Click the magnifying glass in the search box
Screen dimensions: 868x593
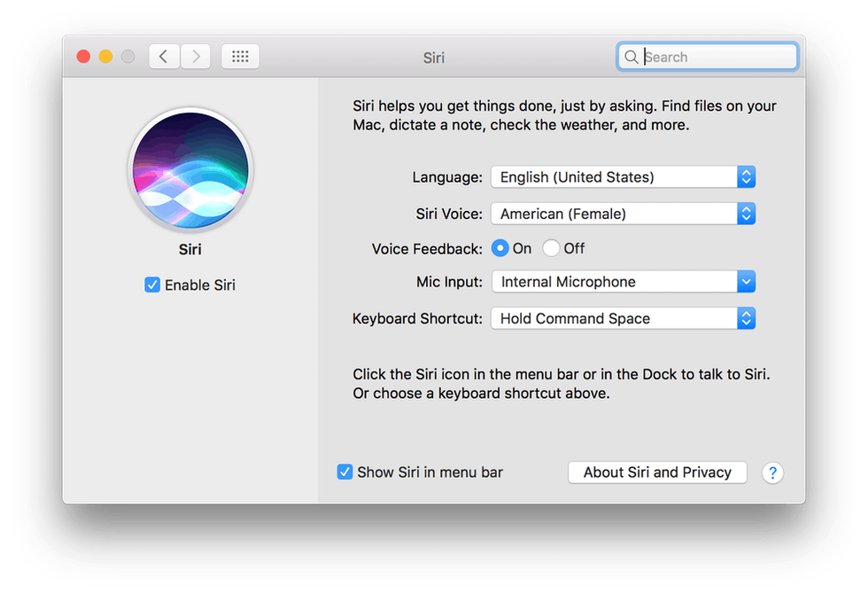[632, 57]
